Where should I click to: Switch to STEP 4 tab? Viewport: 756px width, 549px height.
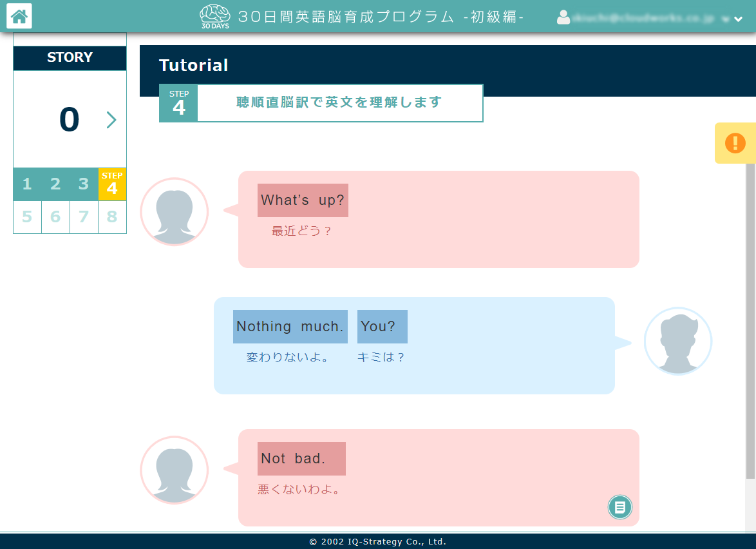point(112,184)
